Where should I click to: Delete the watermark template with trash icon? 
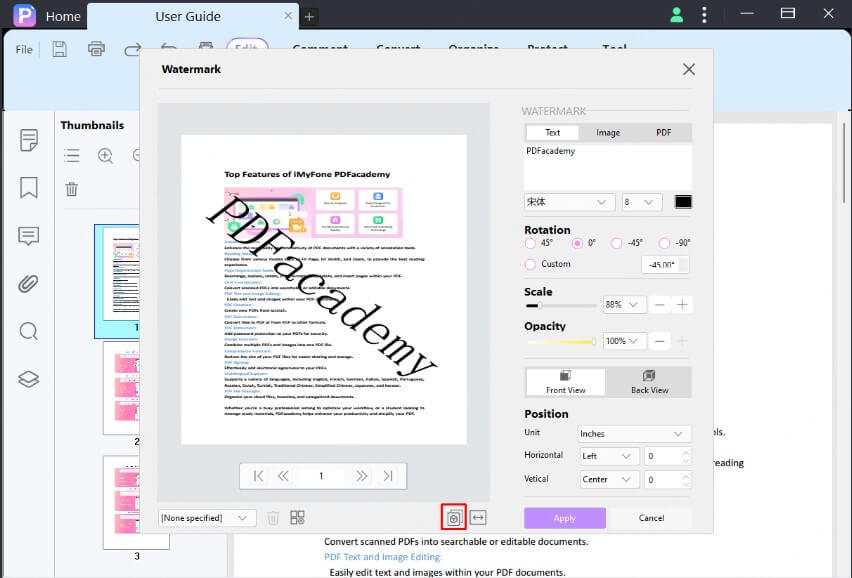[273, 518]
